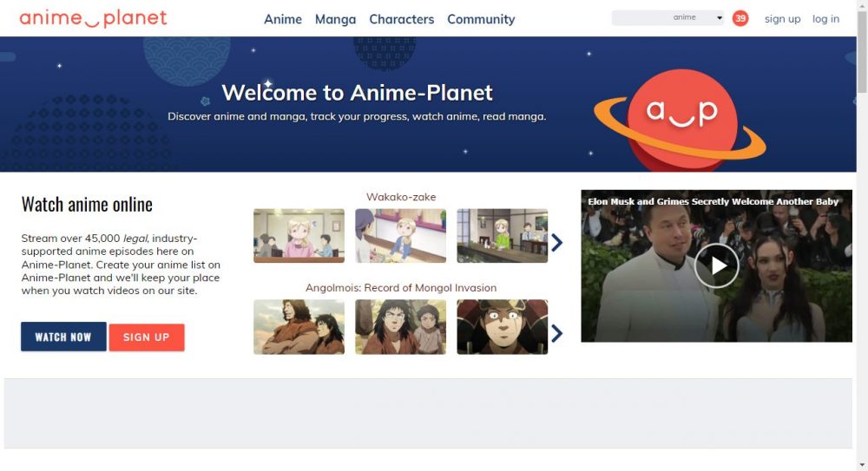Open Angolmois: Record of Mongol Invasion link
The width and height of the screenshot is (868, 471).
click(x=401, y=288)
